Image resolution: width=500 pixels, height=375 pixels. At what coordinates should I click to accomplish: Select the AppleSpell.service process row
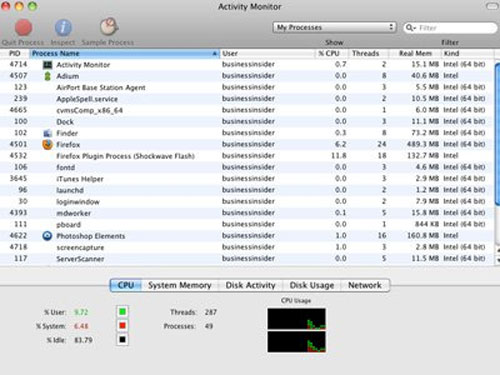click(247, 99)
